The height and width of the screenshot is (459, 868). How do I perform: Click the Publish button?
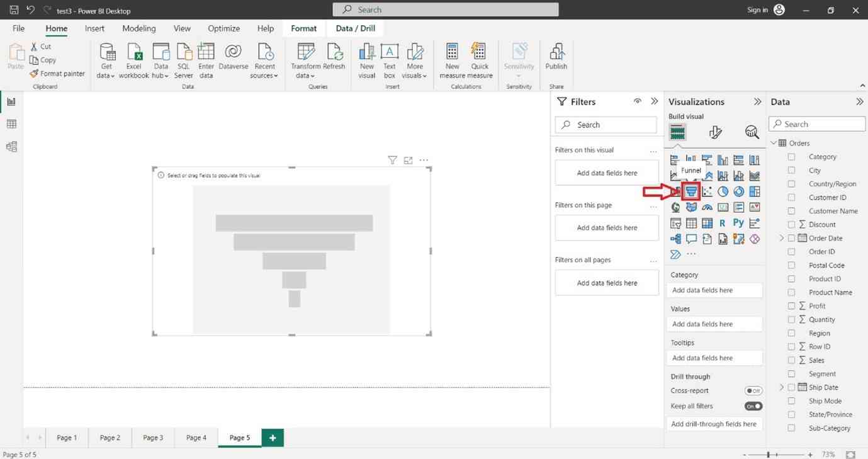556,60
